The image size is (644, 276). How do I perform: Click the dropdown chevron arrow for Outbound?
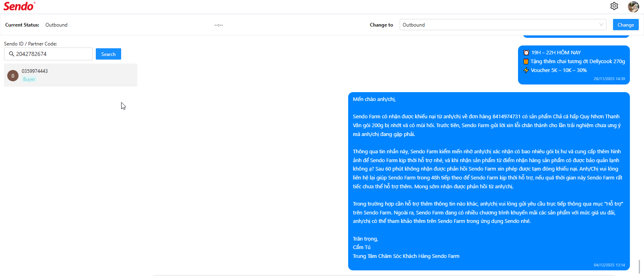[601, 25]
